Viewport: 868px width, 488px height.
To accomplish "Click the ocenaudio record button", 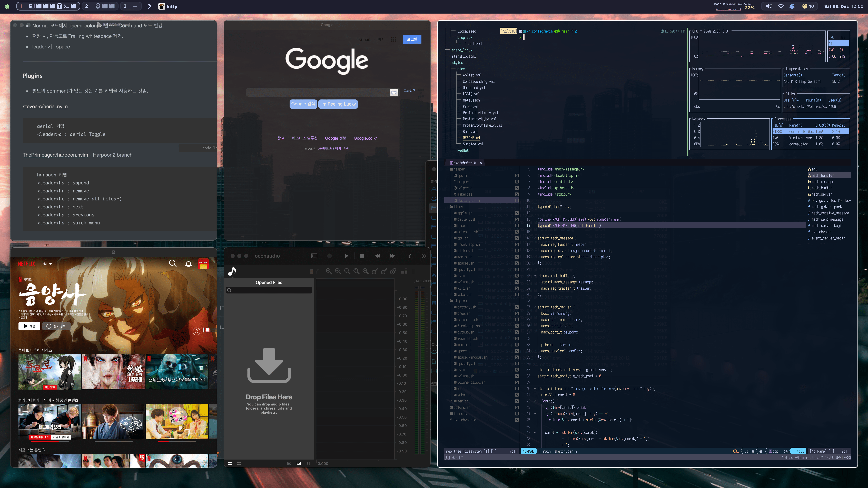I will (330, 256).
